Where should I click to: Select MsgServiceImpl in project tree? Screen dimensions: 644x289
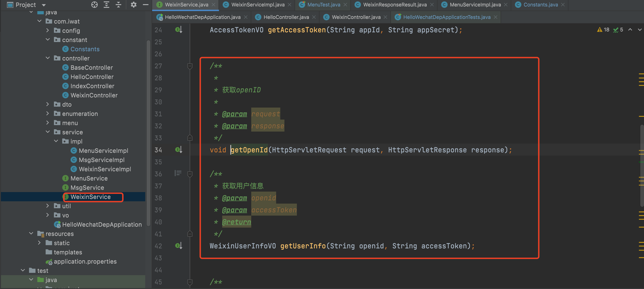(97, 160)
